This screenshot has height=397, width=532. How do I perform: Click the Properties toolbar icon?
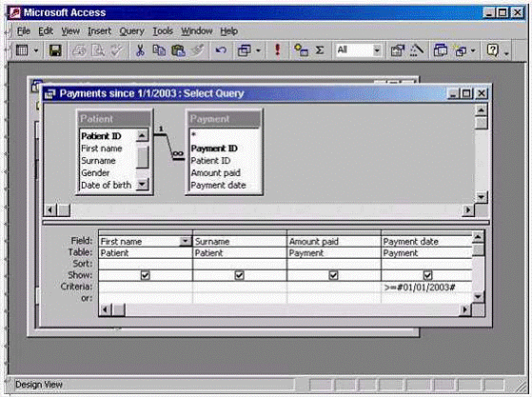(397, 50)
